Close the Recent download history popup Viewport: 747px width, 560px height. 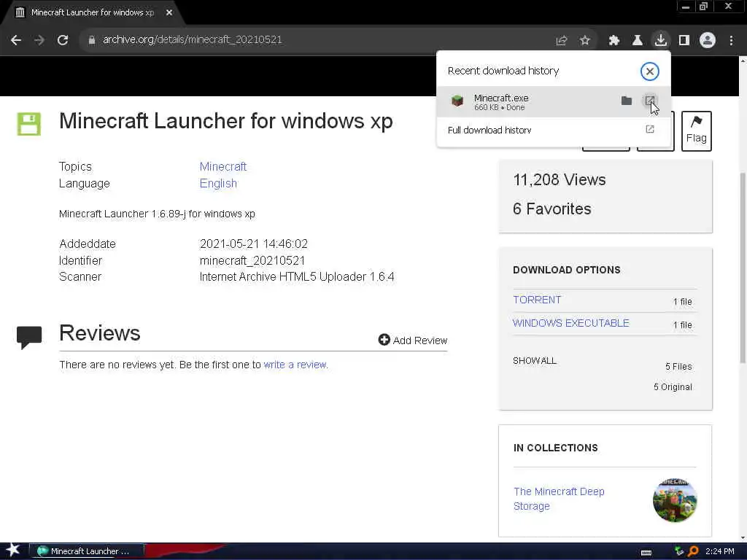pos(649,71)
